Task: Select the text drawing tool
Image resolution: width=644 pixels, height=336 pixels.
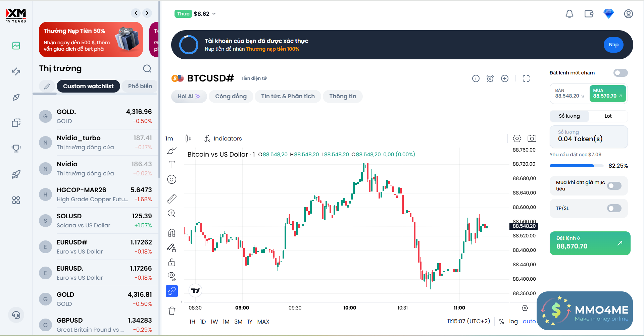Action: (x=171, y=165)
